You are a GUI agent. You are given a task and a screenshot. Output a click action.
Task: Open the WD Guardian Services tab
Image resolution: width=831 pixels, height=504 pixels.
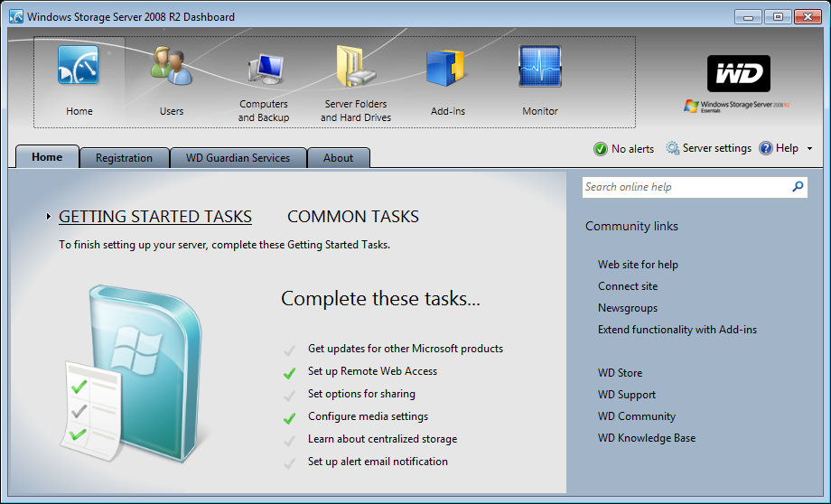point(238,158)
